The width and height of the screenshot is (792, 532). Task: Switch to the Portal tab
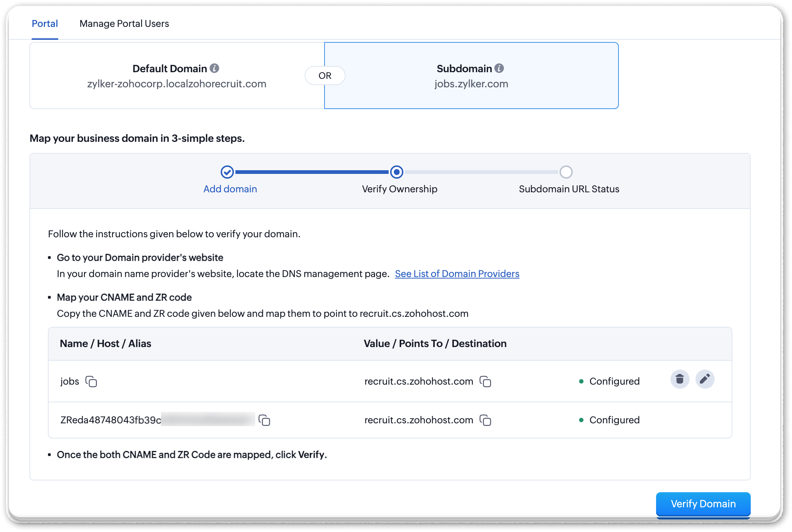tap(45, 24)
